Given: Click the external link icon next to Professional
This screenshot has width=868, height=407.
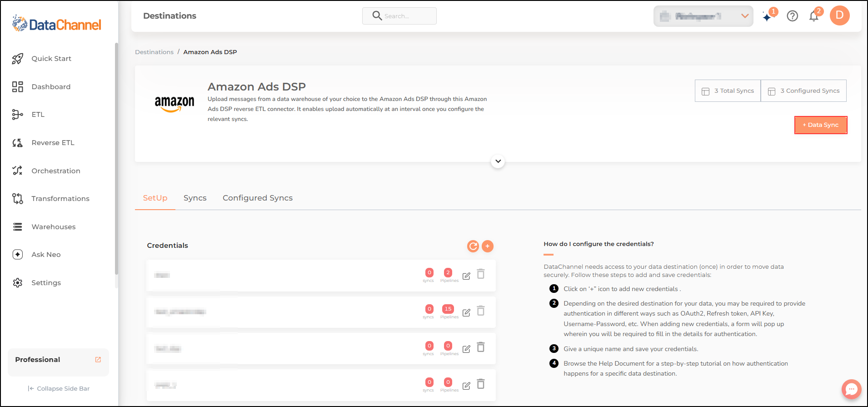Looking at the screenshot, I should click(98, 360).
